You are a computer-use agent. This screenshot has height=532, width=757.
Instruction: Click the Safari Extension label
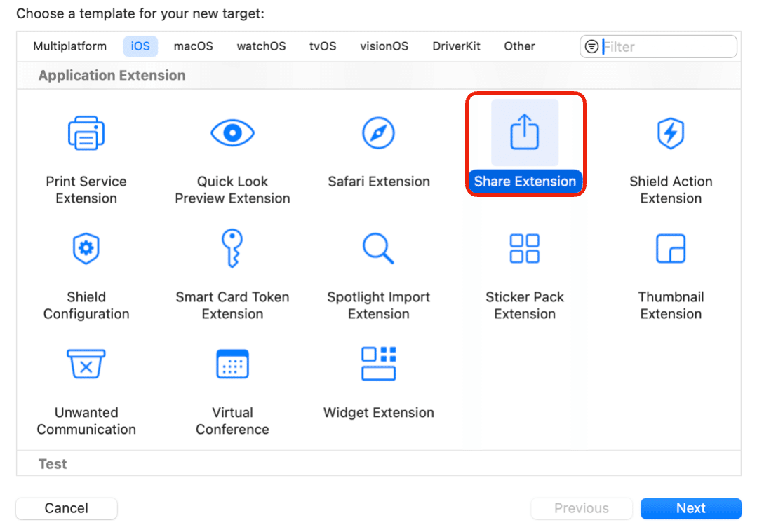point(379,182)
